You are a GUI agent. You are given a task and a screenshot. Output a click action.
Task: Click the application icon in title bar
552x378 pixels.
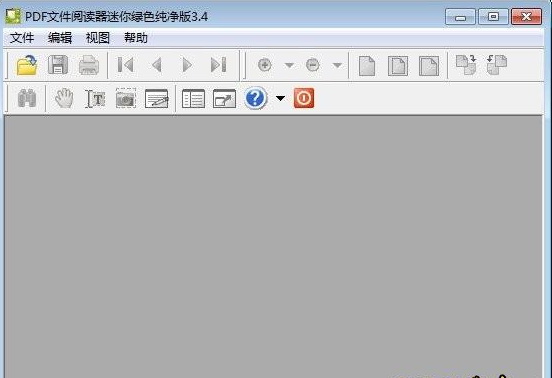(x=13, y=16)
